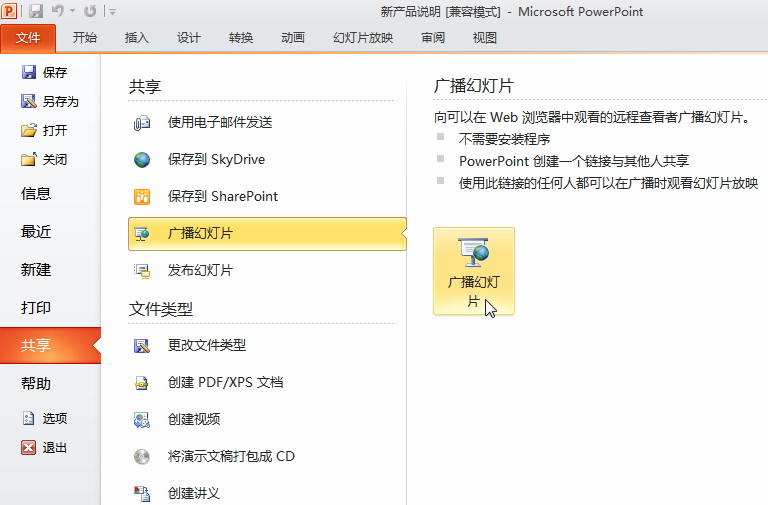Click the large 广播幻灯片 button

(473, 271)
